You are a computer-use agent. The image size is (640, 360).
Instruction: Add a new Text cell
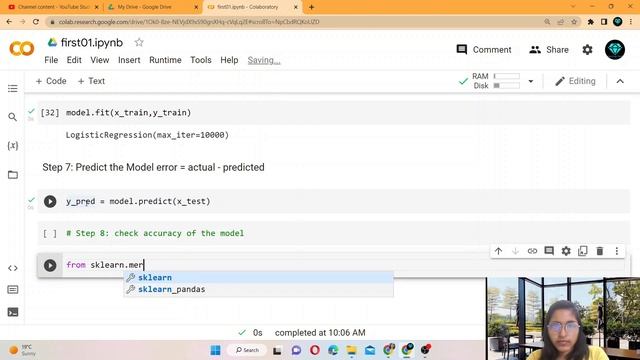point(91,81)
